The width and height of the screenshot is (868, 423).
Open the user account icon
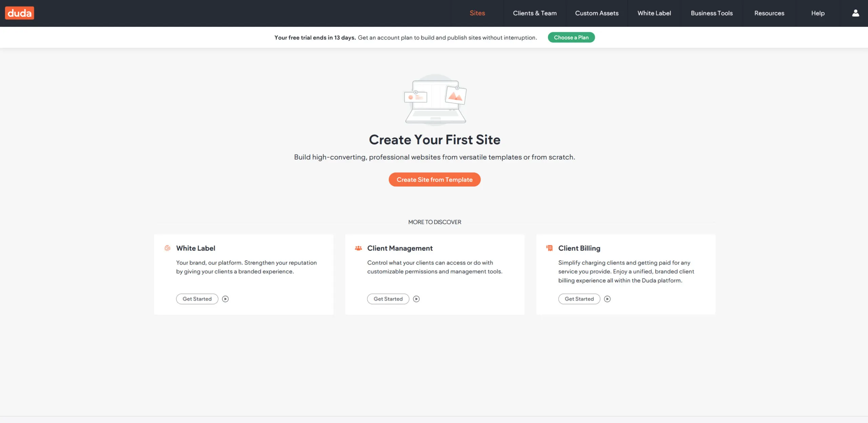tap(855, 13)
